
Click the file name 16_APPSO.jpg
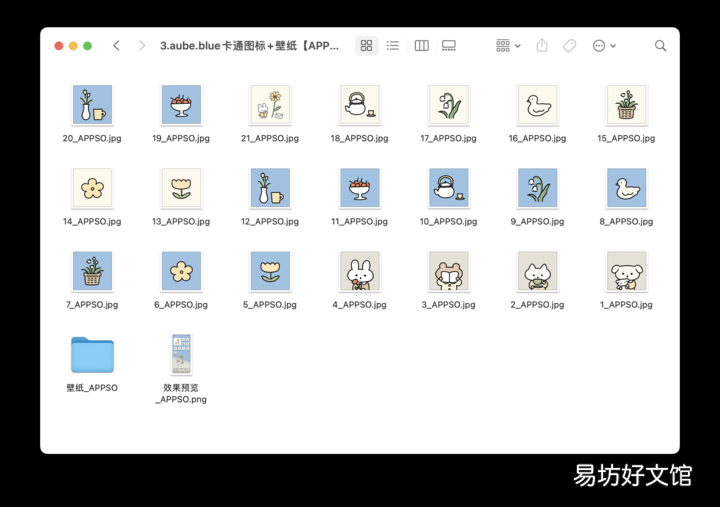(538, 138)
